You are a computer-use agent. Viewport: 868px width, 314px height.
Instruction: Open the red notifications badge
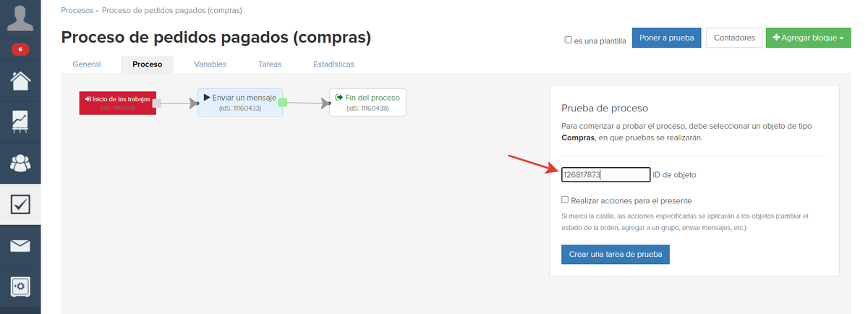[20, 50]
